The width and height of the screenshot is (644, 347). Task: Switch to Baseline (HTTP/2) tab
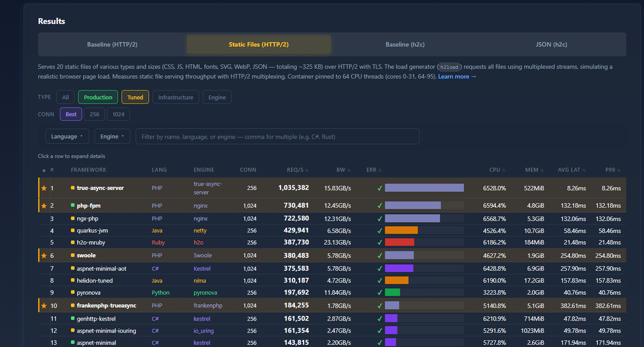(112, 45)
